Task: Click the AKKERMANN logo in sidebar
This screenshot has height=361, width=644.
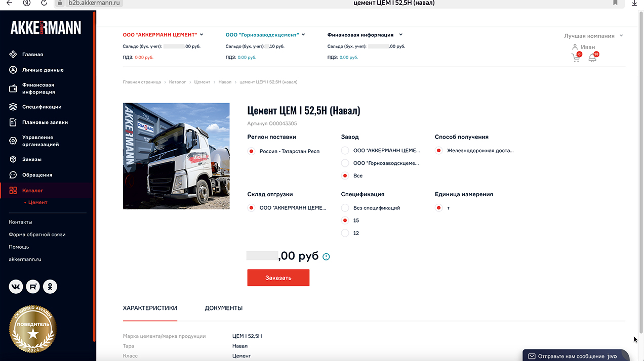Action: (x=46, y=27)
